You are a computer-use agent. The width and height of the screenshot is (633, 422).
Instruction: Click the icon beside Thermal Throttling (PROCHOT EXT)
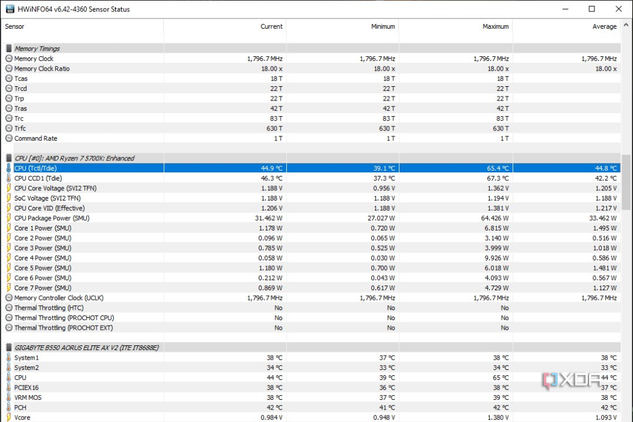[x=9, y=328]
